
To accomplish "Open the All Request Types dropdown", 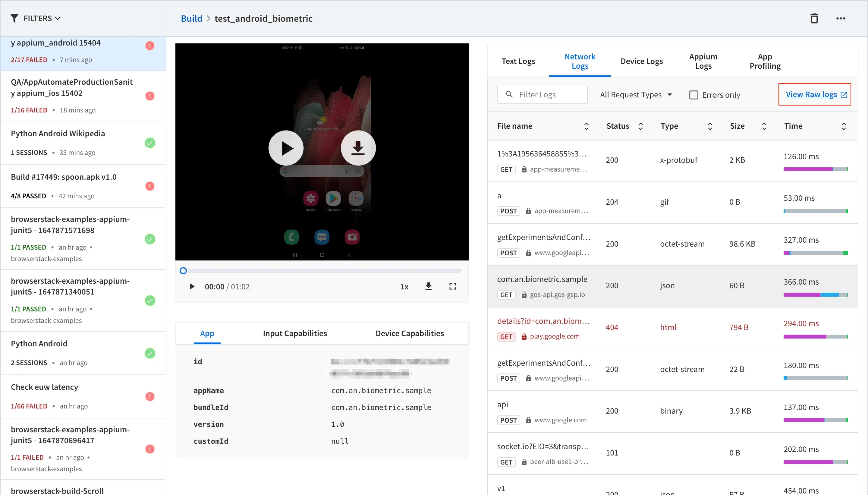I will point(636,95).
